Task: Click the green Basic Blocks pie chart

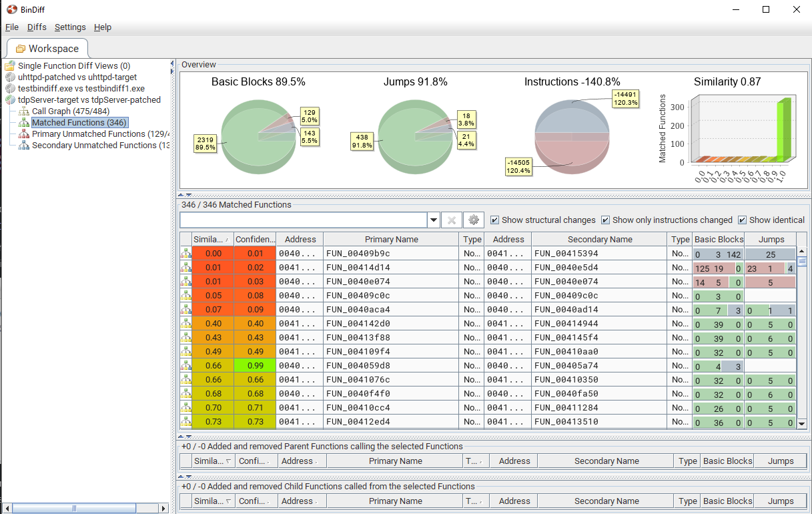Action: click(x=247, y=137)
